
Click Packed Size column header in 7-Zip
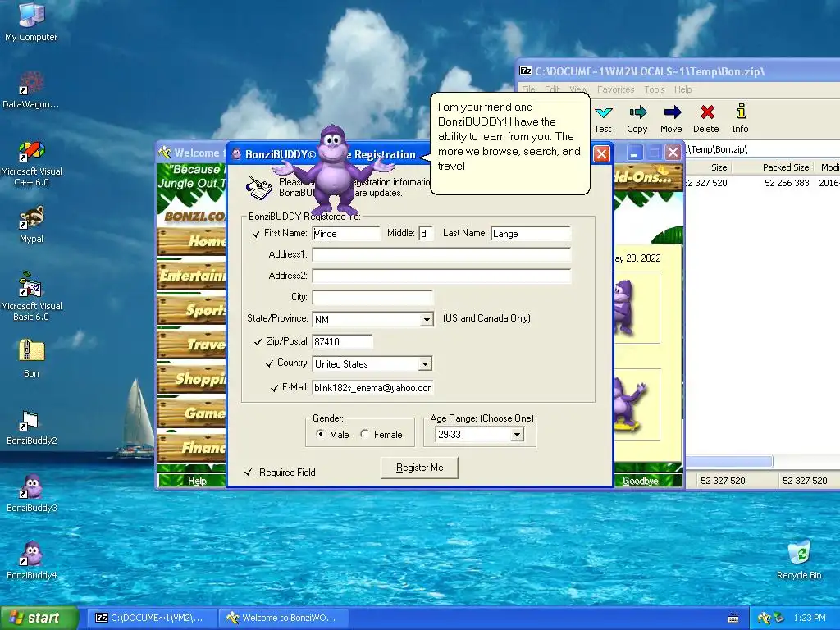pyautogui.click(x=773, y=167)
